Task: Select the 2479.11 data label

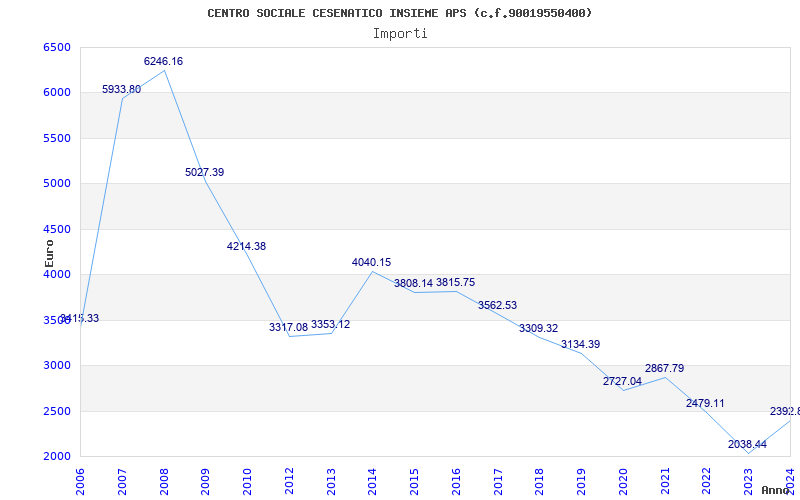Action: pyautogui.click(x=705, y=403)
